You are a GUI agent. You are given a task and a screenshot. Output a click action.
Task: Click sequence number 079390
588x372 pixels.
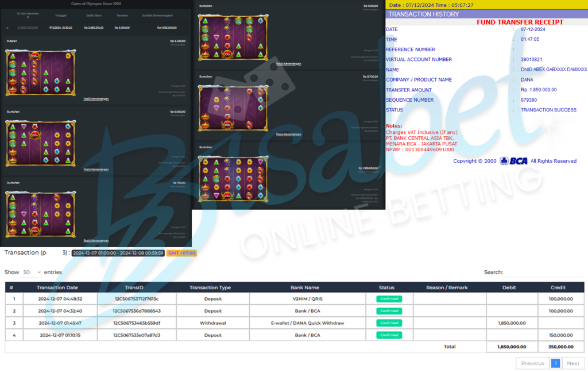[x=529, y=100]
